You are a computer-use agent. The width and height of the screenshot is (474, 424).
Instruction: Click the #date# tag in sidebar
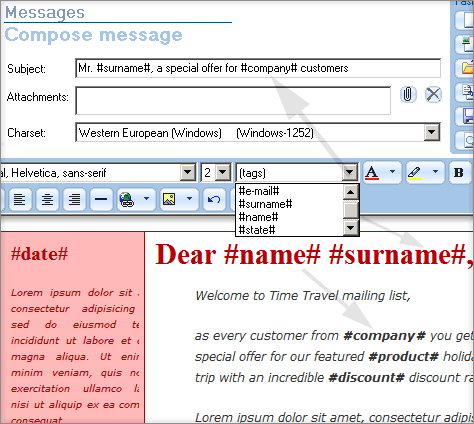[39, 254]
